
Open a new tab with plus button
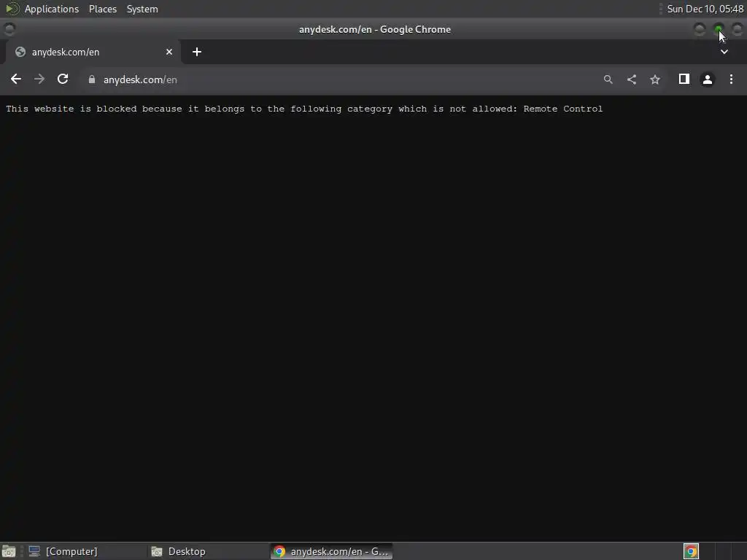click(197, 52)
